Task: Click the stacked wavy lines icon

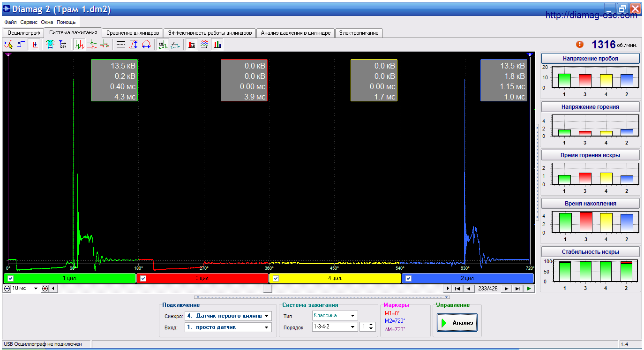Action: coord(204,45)
